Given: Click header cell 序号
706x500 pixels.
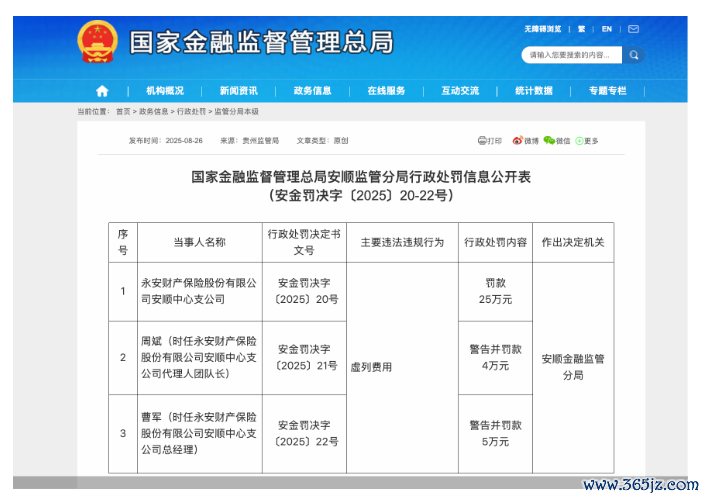Looking at the screenshot, I should tap(123, 242).
